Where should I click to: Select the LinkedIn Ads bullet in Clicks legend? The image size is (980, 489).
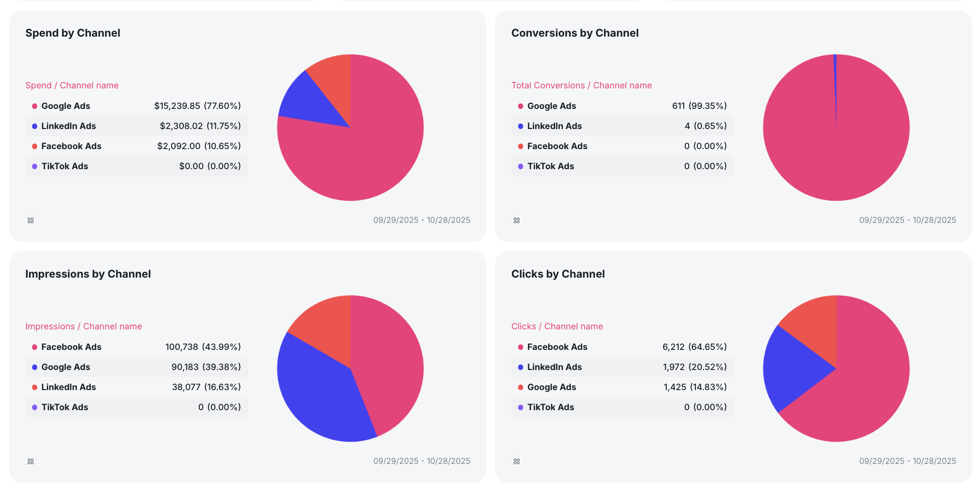tap(520, 367)
